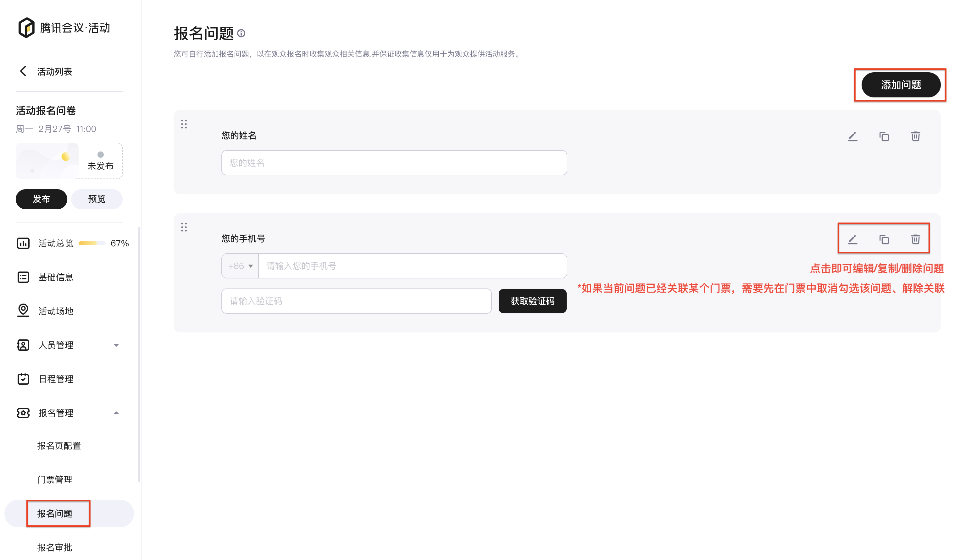Click the sidebar vertical scrollbar

[x=139, y=354]
